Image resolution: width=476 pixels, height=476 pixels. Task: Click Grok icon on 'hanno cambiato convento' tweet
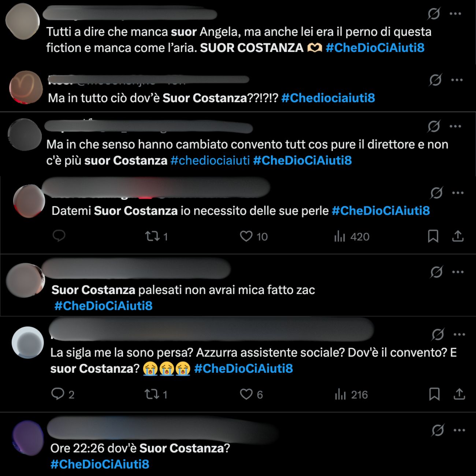434,126
